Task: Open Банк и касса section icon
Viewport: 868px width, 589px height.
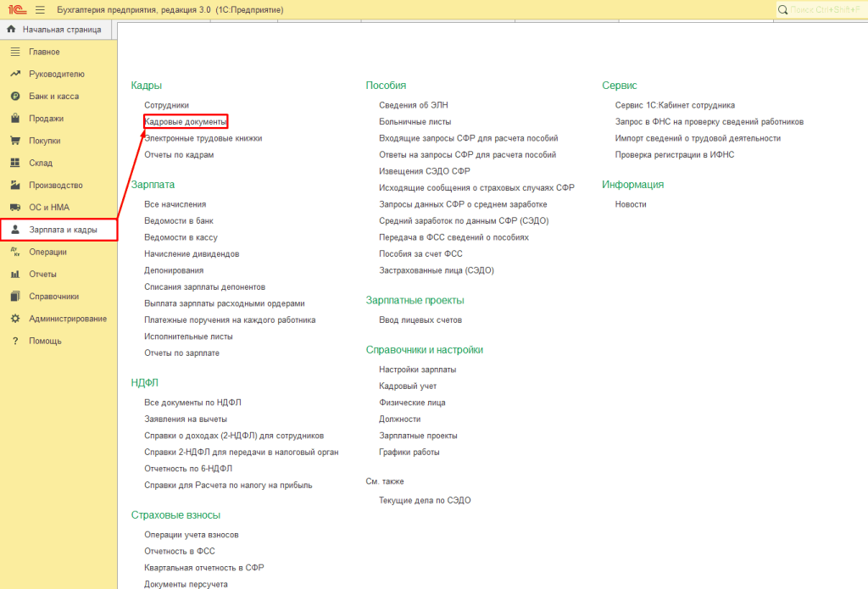Action: pyautogui.click(x=14, y=97)
